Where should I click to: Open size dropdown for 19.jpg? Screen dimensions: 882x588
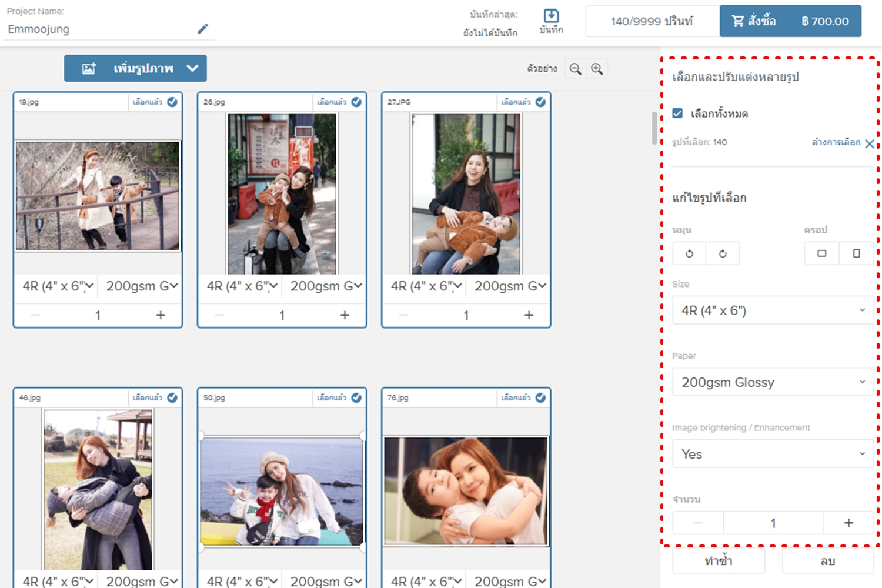point(57,286)
